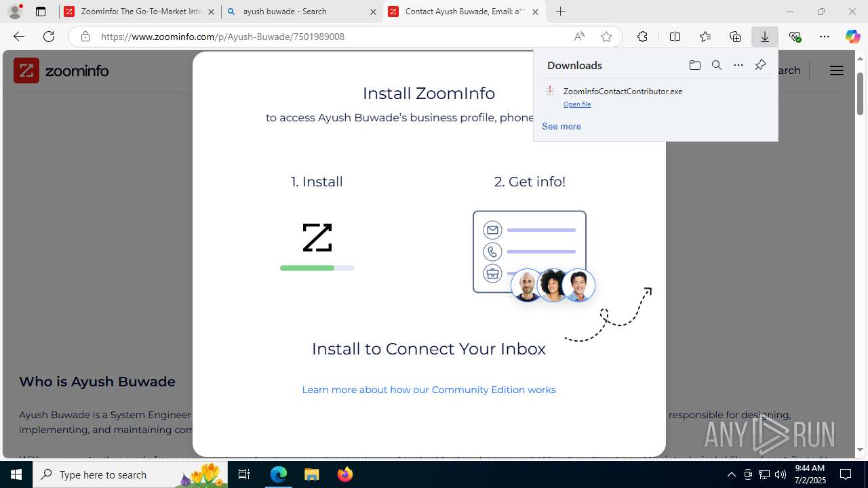Open the tab actions menu icon
Image resolution: width=868 pixels, height=488 pixels.
click(41, 12)
